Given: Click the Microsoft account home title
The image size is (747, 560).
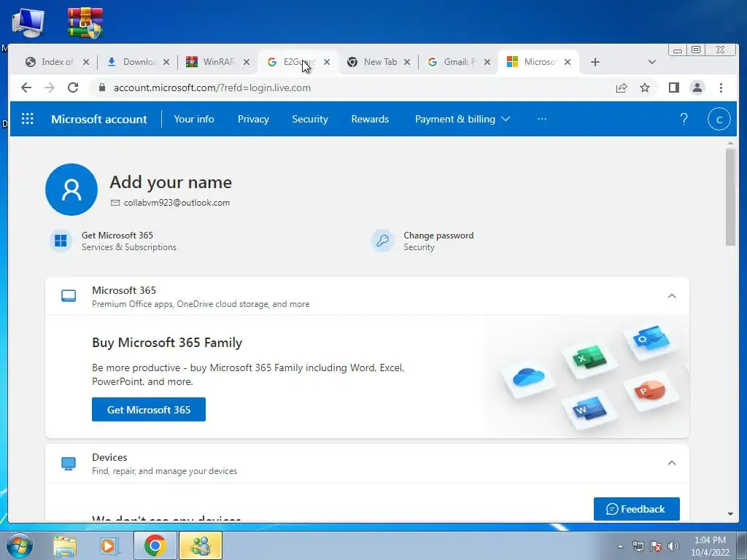Looking at the screenshot, I should click(99, 119).
